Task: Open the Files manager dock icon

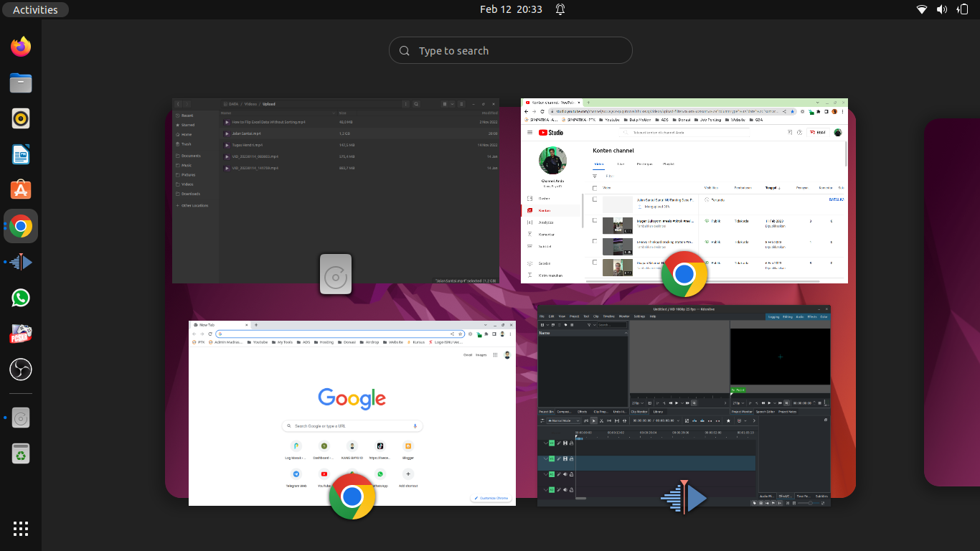Action: click(x=21, y=83)
